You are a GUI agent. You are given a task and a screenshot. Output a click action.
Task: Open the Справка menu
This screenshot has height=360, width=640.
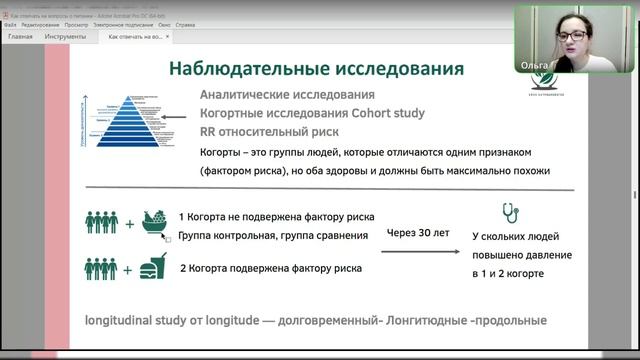click(x=185, y=25)
